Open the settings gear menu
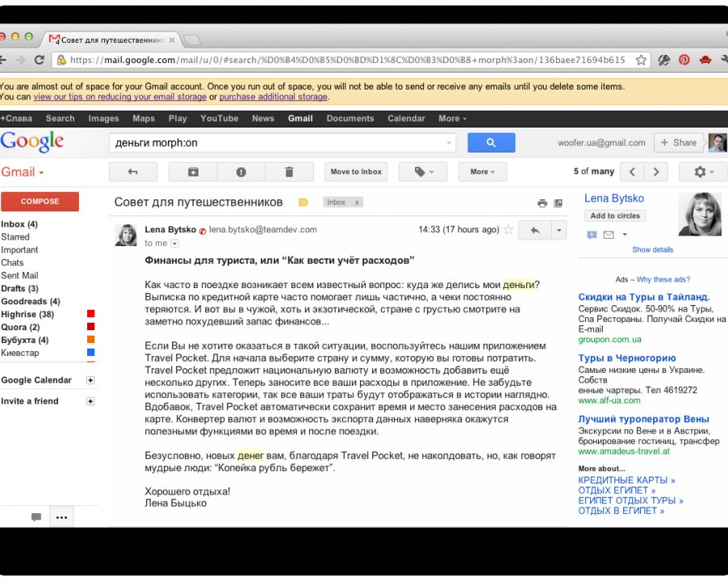 pos(703,172)
